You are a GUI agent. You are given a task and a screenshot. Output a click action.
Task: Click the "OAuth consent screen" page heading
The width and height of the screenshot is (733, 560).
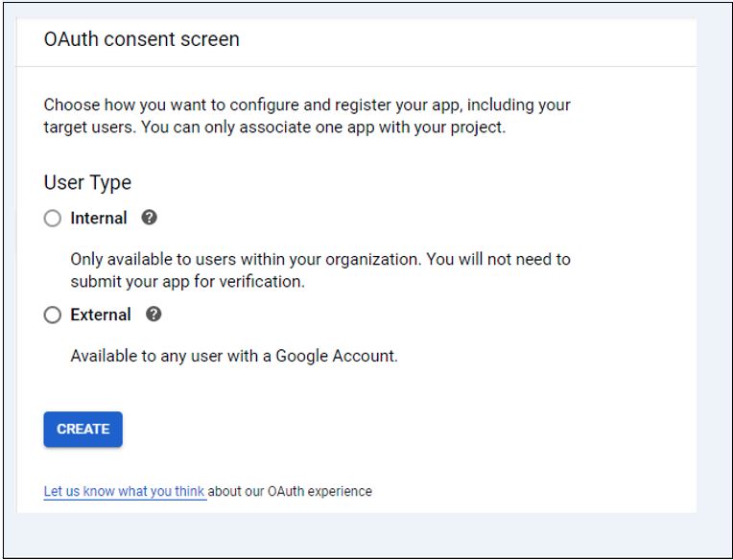(x=141, y=39)
